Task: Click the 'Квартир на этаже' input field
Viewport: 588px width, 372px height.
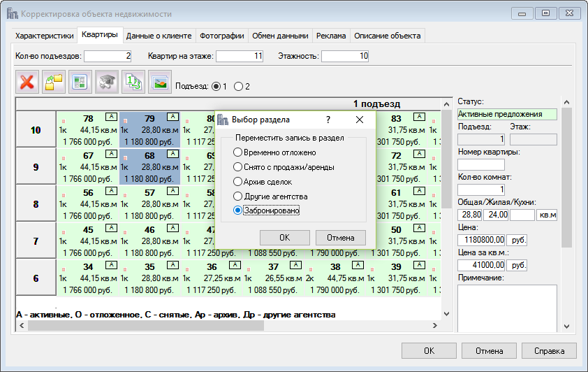Action: [x=240, y=57]
